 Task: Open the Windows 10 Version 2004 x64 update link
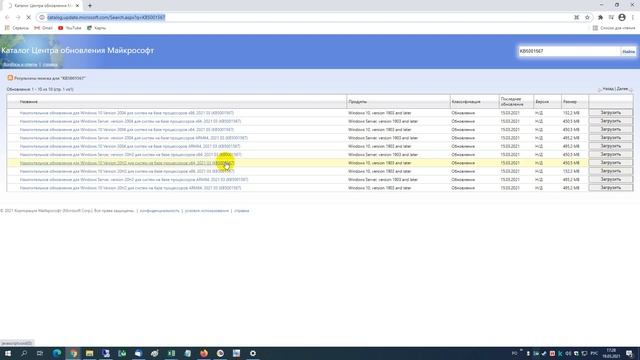click(127, 130)
